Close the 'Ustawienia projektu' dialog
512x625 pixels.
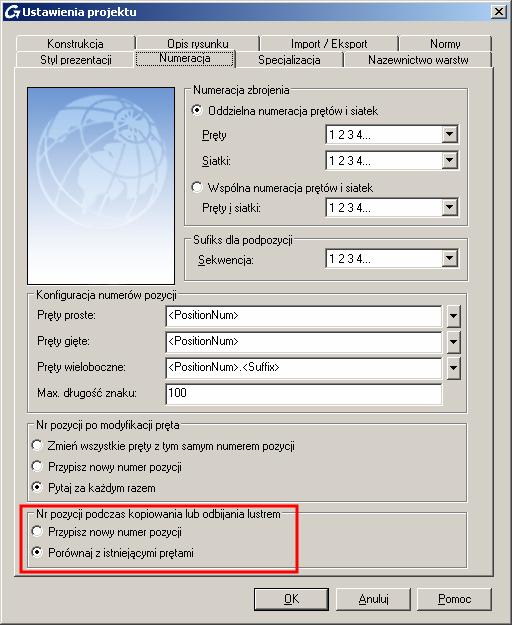[498, 12]
